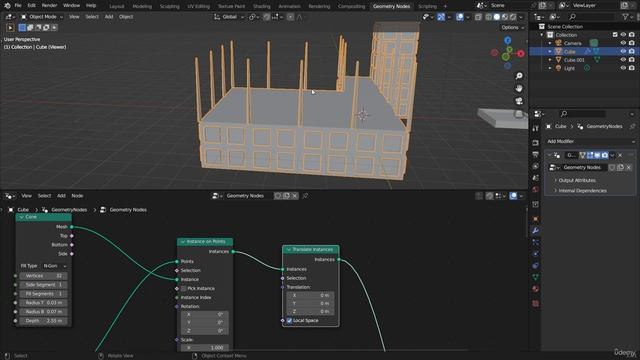Click the Z axis on navigation gizmo
This screenshot has height=360, width=640.
[507, 40]
